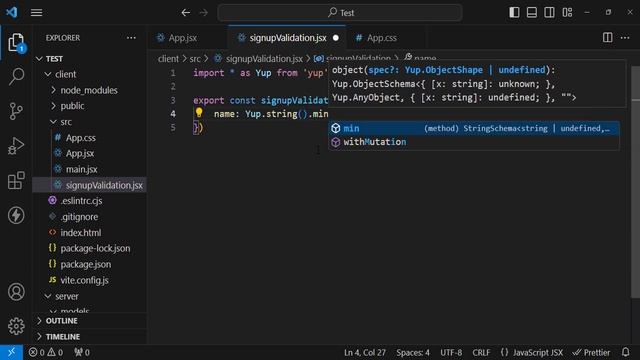
Task: Expand the OUTLINE section
Action: [x=90, y=321]
